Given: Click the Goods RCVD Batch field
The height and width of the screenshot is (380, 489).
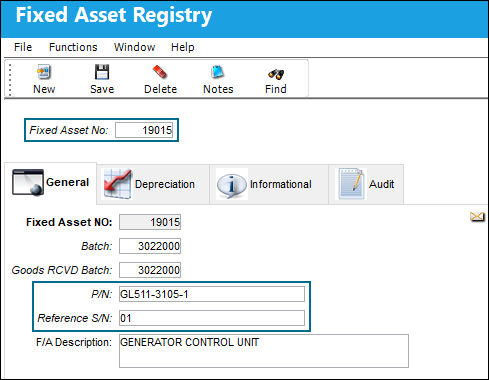Looking at the screenshot, I should coord(150,270).
